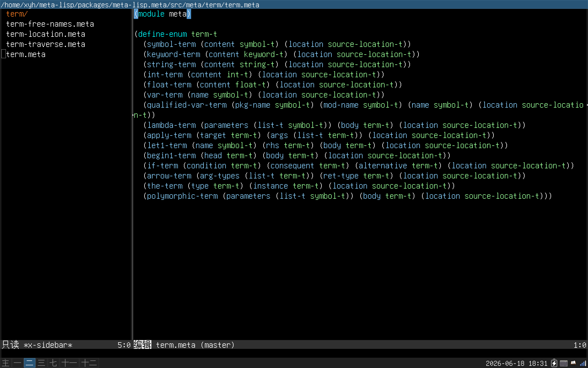Click symbol-term variant name

pos(171,44)
